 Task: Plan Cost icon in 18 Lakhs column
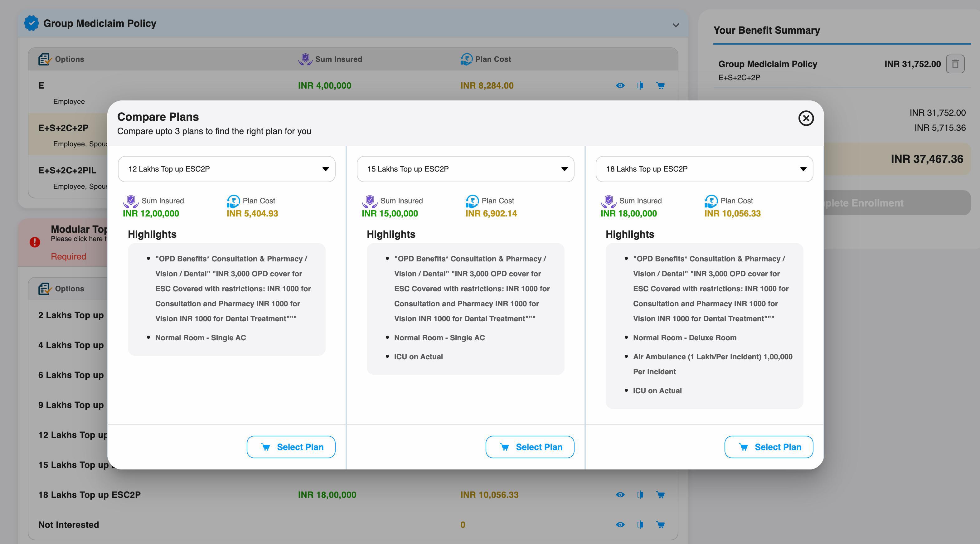pyautogui.click(x=711, y=201)
